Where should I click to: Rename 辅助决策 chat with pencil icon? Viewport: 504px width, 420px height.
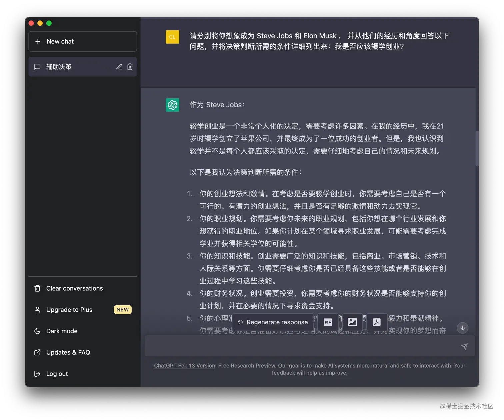(119, 67)
